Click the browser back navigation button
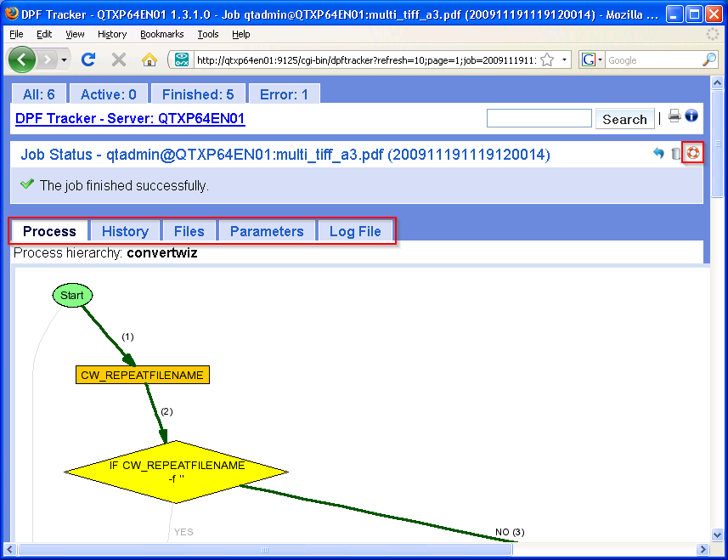Screen dimensions: 728x560 tap(22, 59)
